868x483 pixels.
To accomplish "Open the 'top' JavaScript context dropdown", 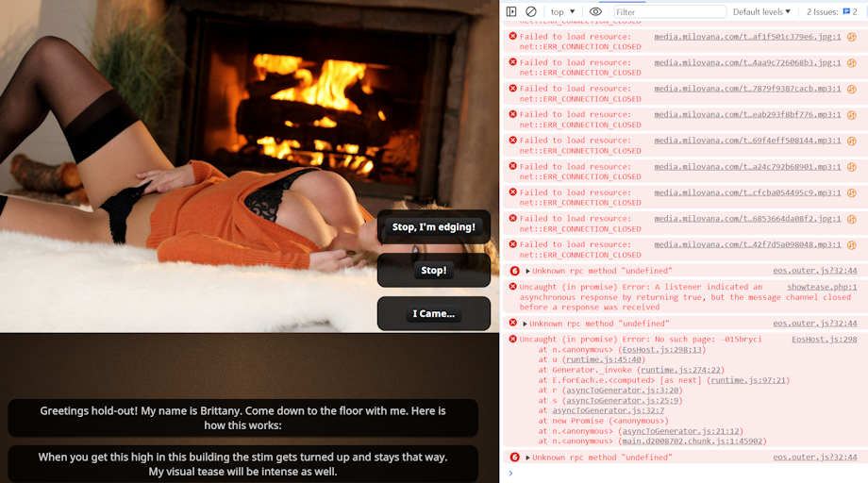I will [x=563, y=11].
